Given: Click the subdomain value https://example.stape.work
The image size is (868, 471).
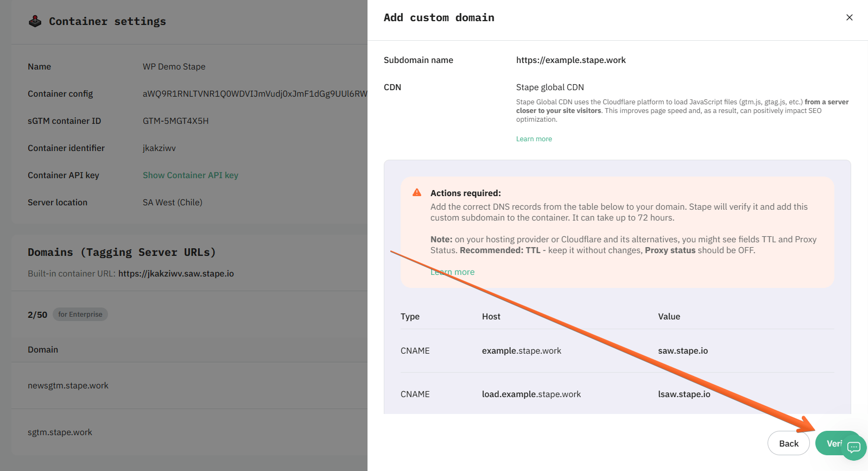Looking at the screenshot, I should [571, 60].
